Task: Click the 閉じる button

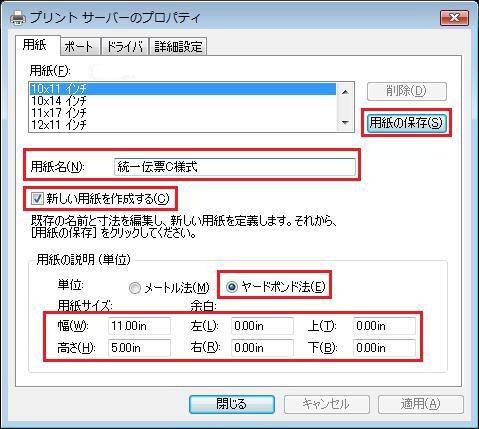Action: point(232,404)
